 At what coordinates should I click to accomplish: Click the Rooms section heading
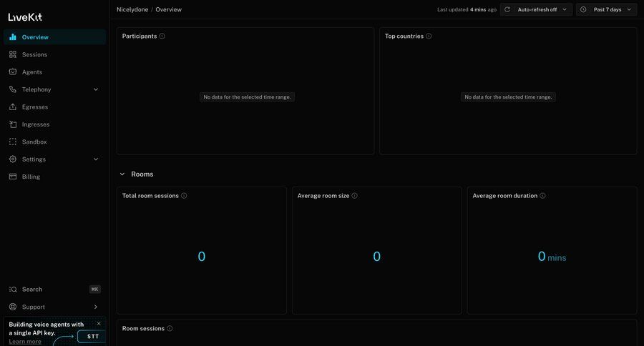click(x=142, y=174)
